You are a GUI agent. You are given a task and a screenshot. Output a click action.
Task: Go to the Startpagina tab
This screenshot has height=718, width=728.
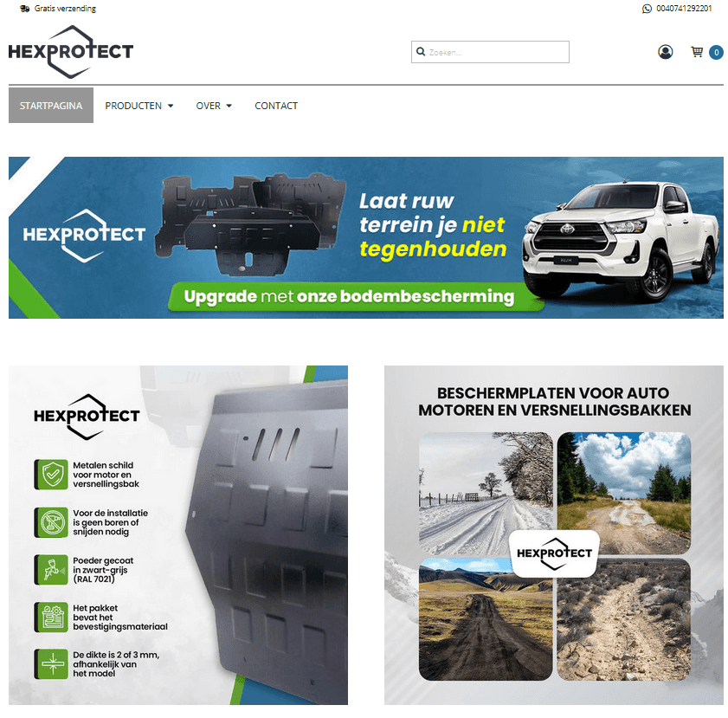pos(51,106)
